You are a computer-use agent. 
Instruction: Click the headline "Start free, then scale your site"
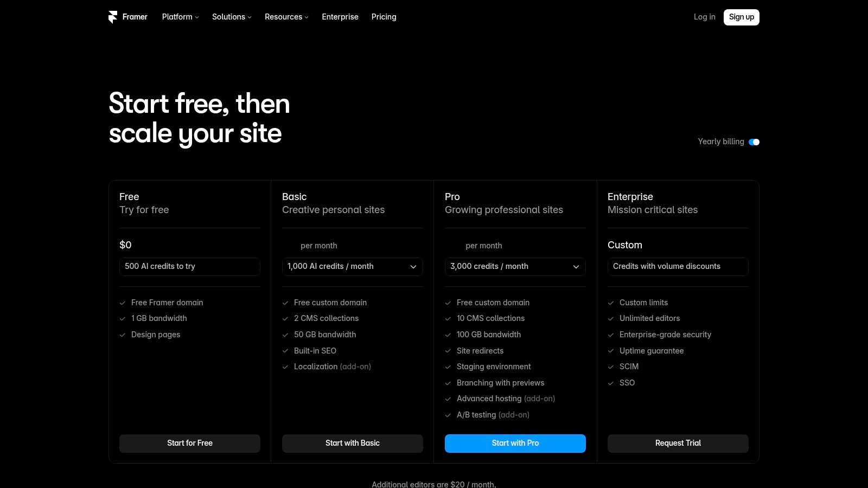click(x=199, y=118)
